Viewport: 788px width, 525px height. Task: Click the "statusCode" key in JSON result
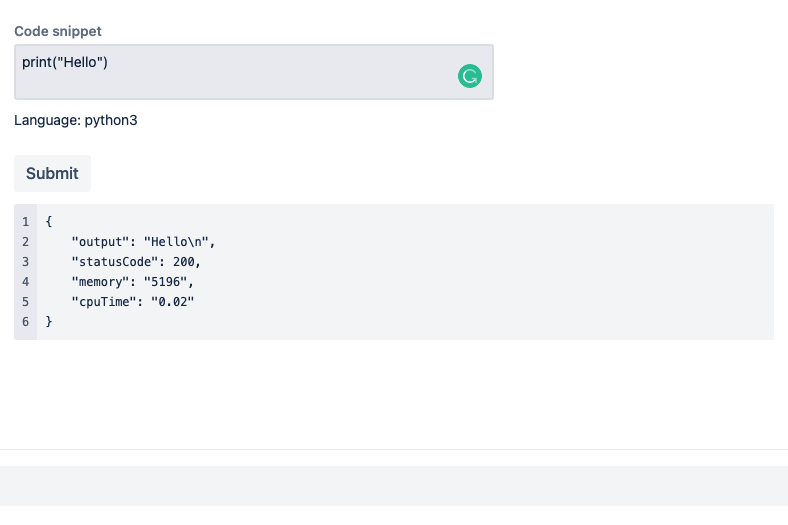click(x=116, y=261)
